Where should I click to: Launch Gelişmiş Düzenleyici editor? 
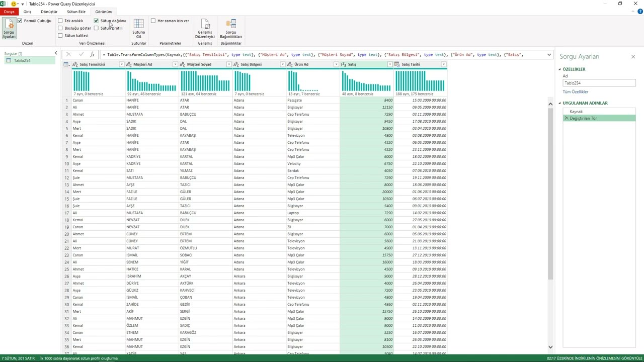pos(205,29)
